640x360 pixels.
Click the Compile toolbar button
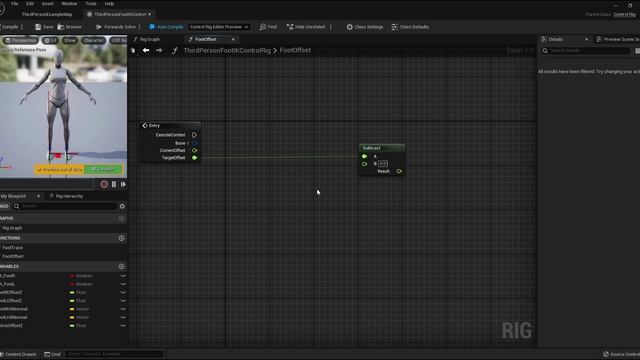[x=9, y=27]
